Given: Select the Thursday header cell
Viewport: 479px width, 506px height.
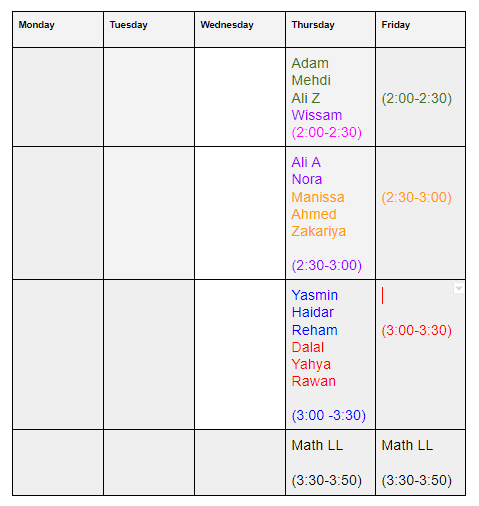Looking at the screenshot, I should tap(330, 29).
